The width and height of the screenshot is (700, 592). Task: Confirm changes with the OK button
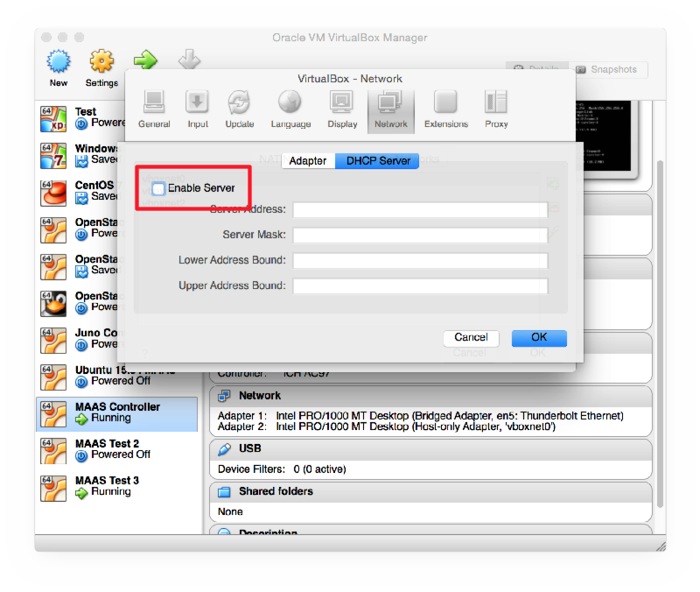tap(538, 337)
